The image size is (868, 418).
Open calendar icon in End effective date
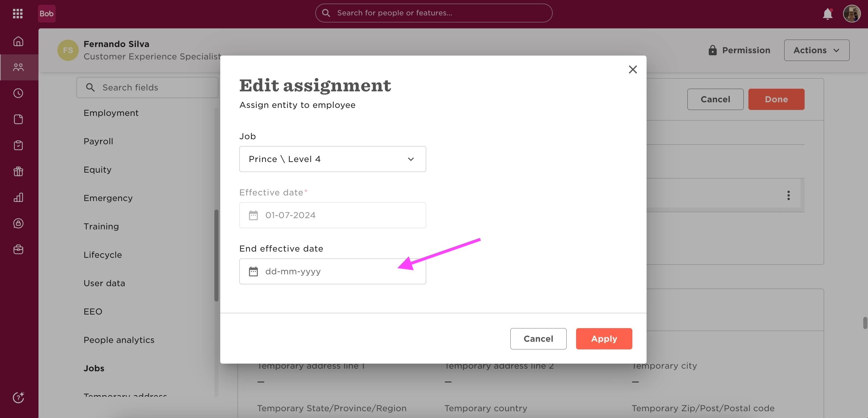pyautogui.click(x=253, y=271)
